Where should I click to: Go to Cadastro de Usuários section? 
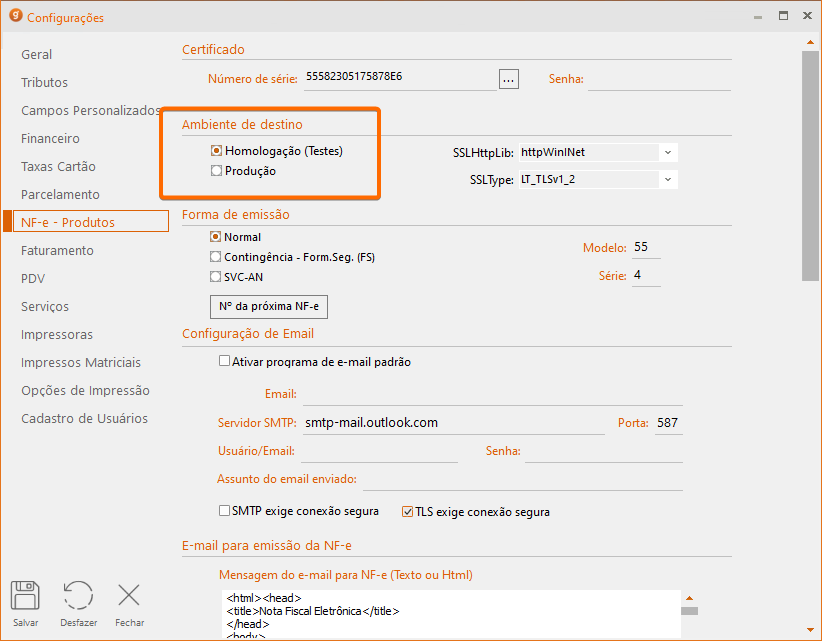pos(84,418)
